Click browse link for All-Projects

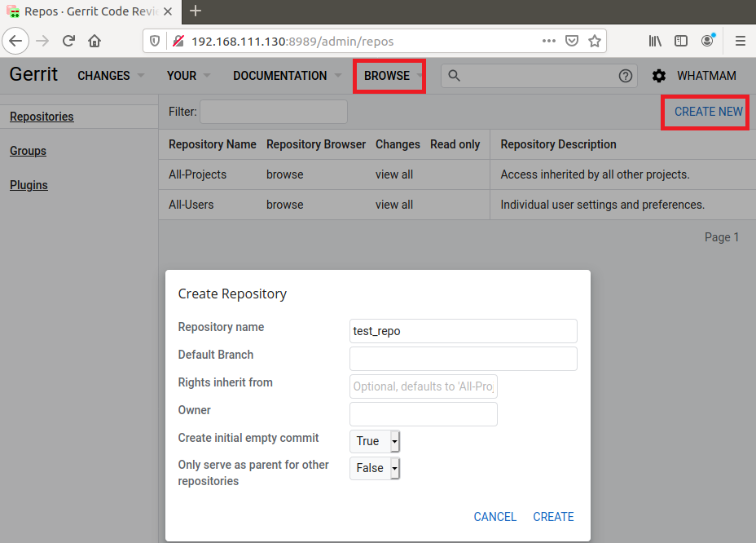pyautogui.click(x=285, y=174)
